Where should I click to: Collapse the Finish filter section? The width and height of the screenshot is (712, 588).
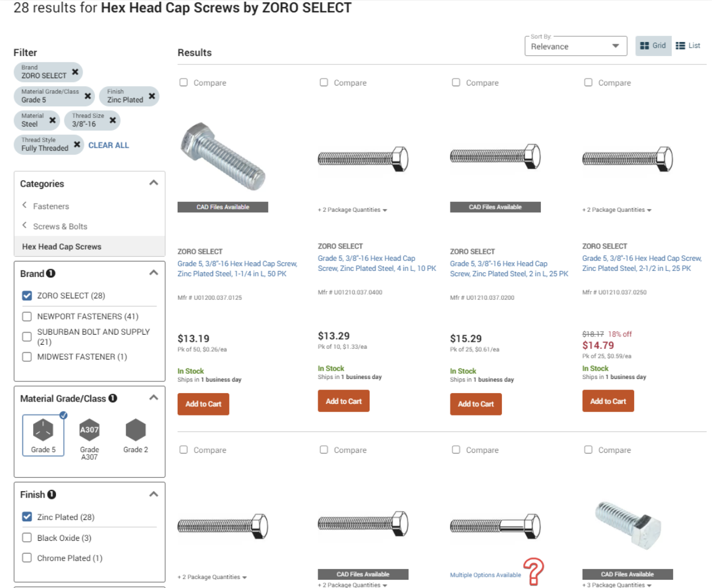coord(153,494)
